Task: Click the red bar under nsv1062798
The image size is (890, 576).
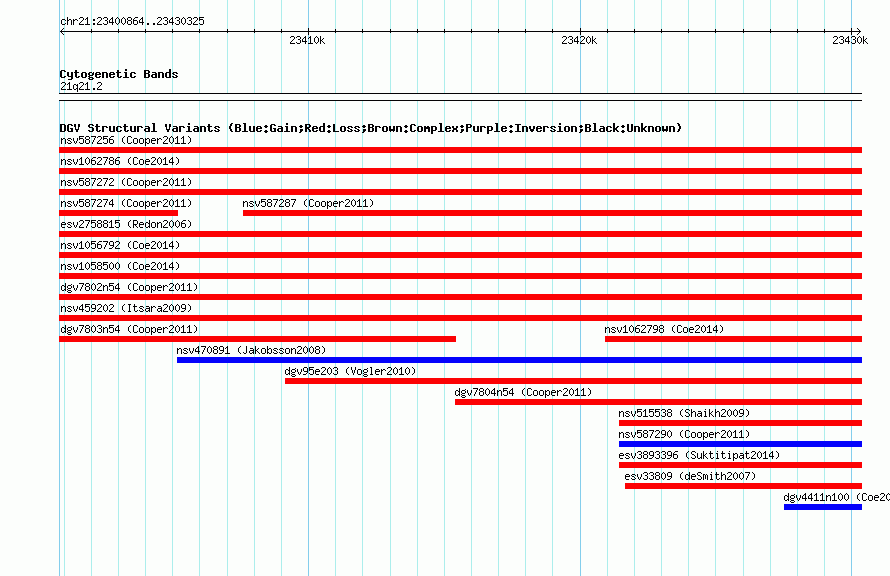Action: (733, 339)
